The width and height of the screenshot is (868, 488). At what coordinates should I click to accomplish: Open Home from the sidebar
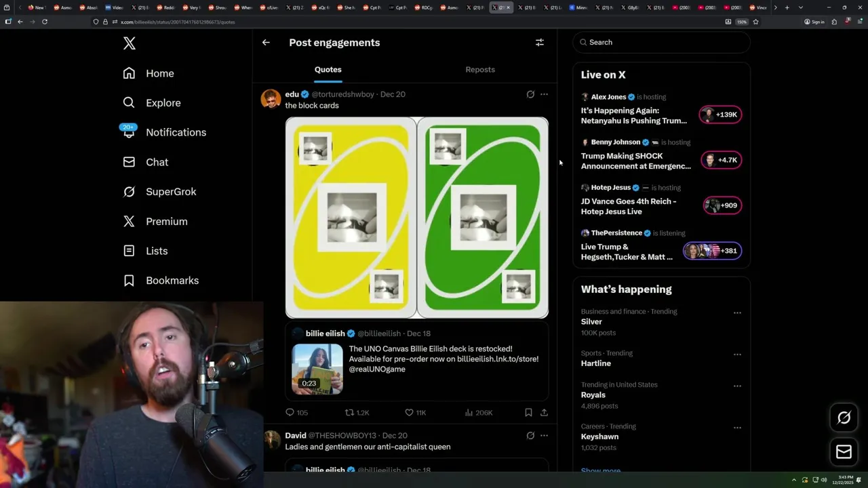tap(149, 73)
